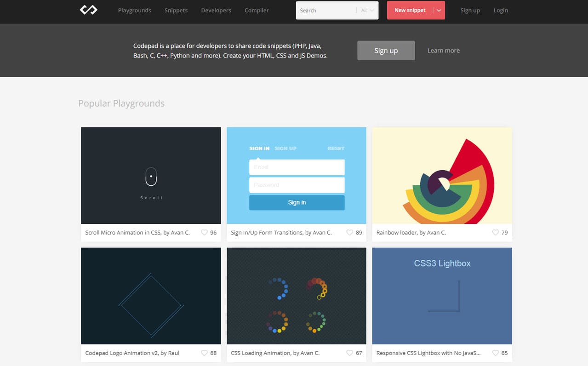Click the red New snippet button

click(x=410, y=10)
